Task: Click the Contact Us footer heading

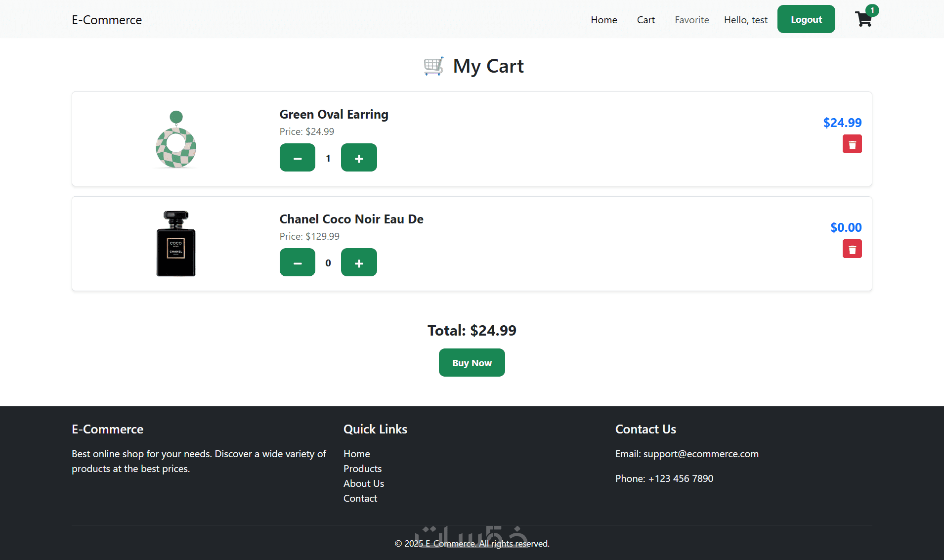Action: point(645,429)
